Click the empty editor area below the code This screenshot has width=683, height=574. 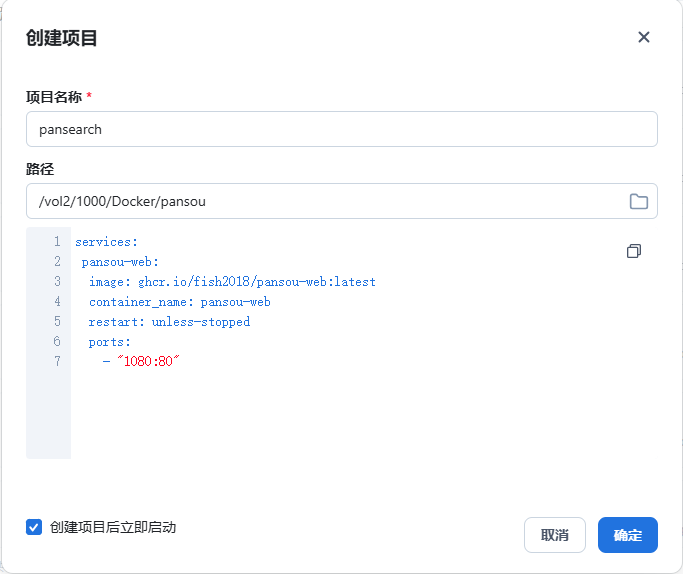(x=350, y=420)
